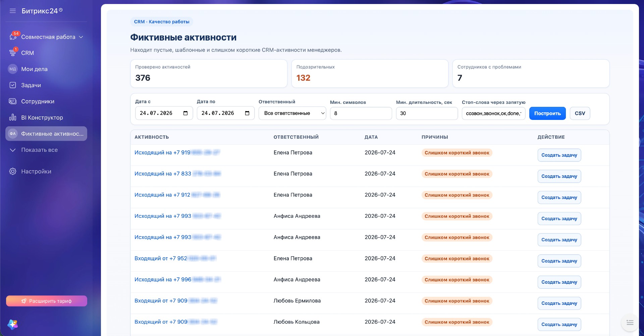Click the Фиктивные активности page heading
This screenshot has width=644, height=336.
(x=183, y=38)
